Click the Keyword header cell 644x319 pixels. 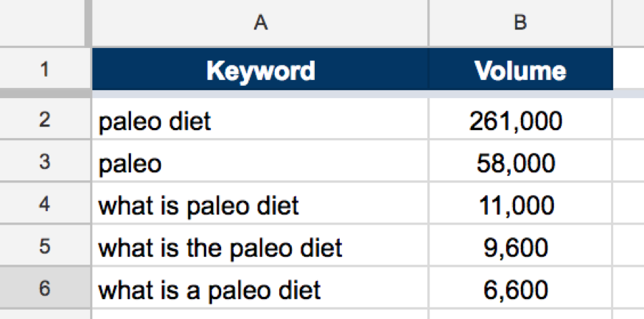[260, 70]
